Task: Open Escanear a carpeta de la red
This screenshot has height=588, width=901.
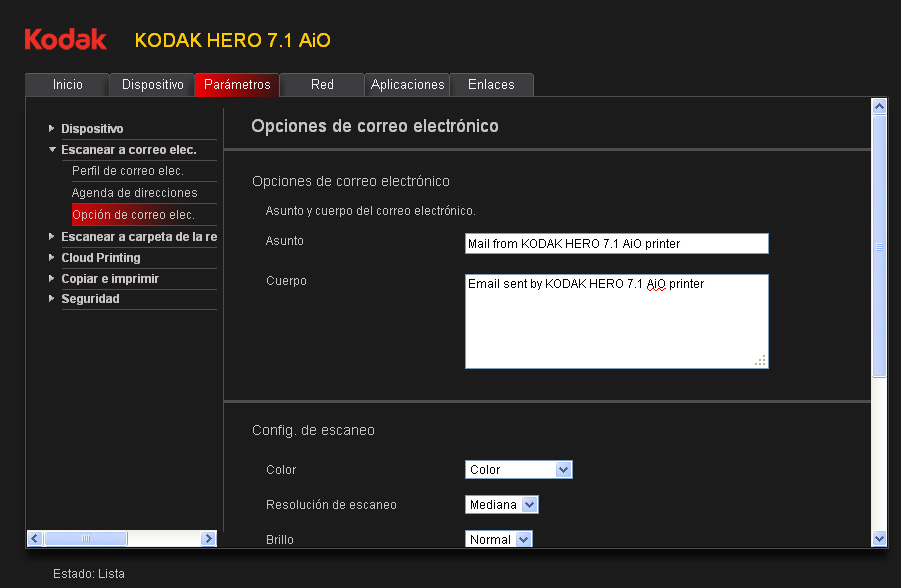Action: click(x=139, y=236)
